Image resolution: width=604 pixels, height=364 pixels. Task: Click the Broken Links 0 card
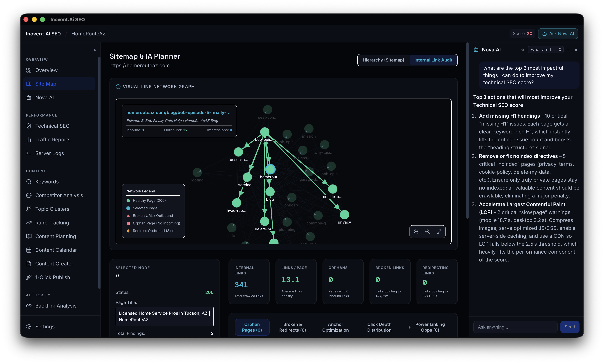[390, 281]
